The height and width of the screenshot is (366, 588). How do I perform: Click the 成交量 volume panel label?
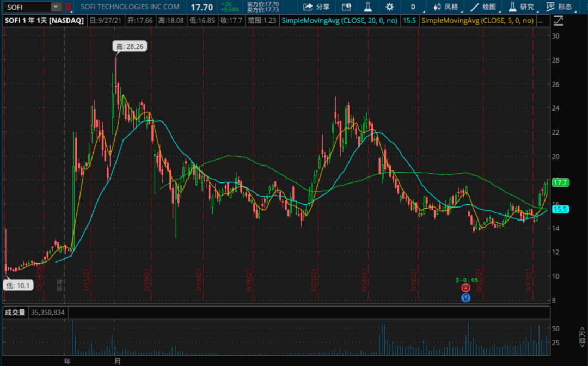pos(15,312)
